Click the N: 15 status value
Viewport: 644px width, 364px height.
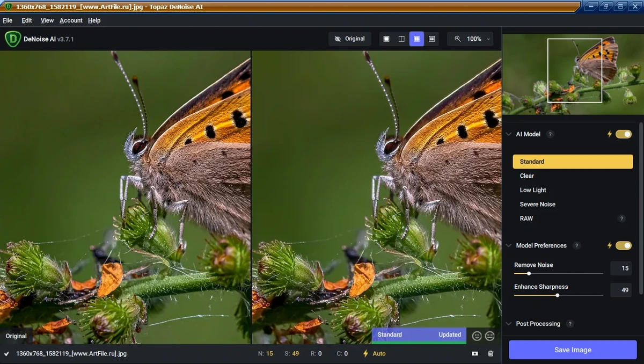[x=265, y=354]
